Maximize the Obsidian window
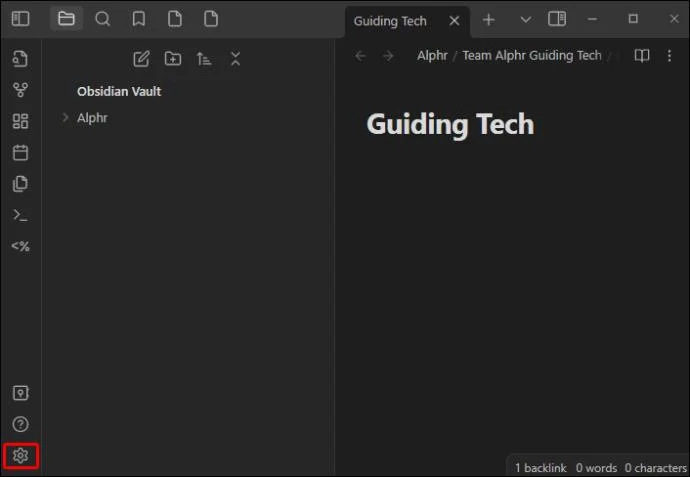690x477 pixels. tap(633, 18)
